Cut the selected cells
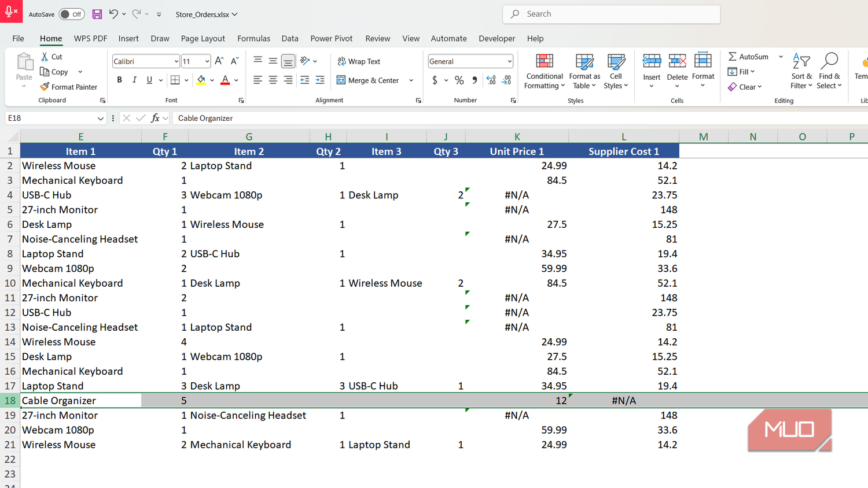This screenshot has width=868, height=488. click(52, 57)
